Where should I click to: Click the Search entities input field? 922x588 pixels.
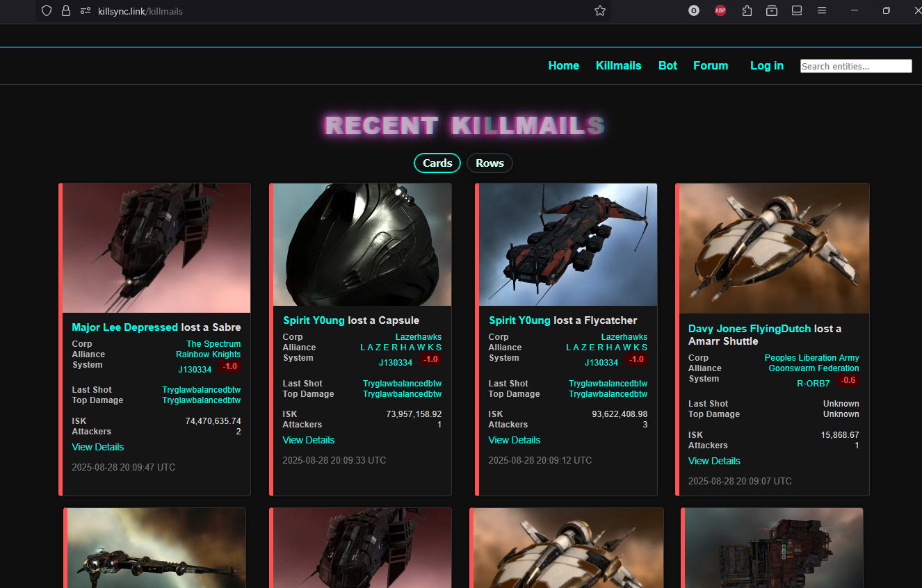[x=856, y=66]
